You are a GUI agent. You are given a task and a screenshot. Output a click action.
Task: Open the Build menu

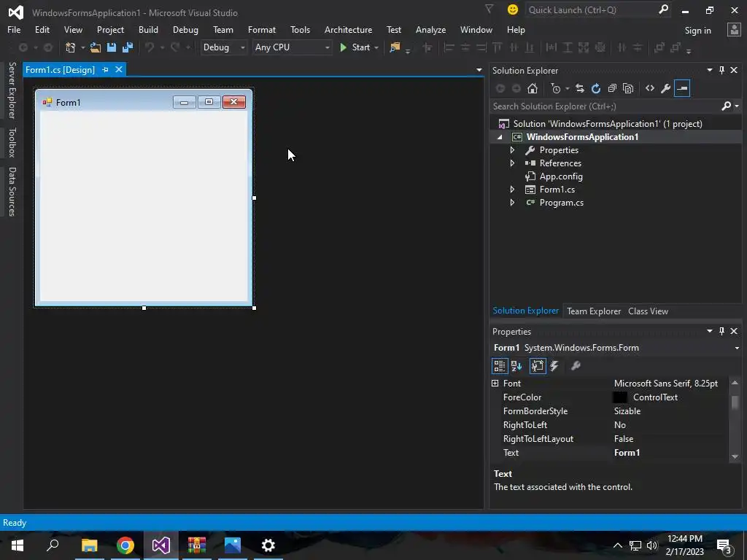148,29
